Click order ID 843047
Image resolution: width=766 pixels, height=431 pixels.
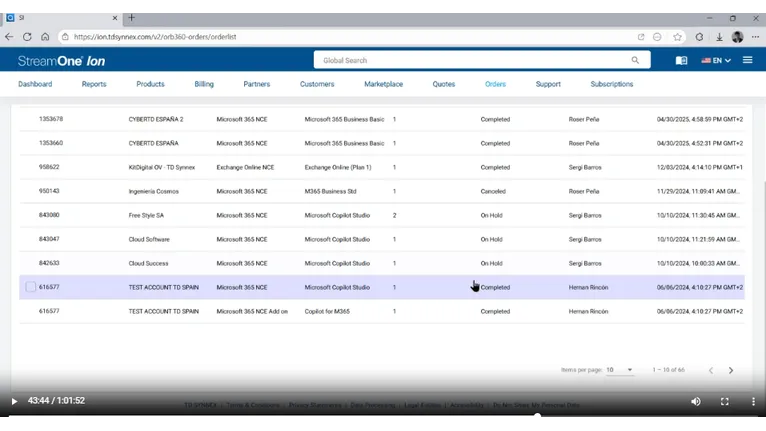pos(49,238)
